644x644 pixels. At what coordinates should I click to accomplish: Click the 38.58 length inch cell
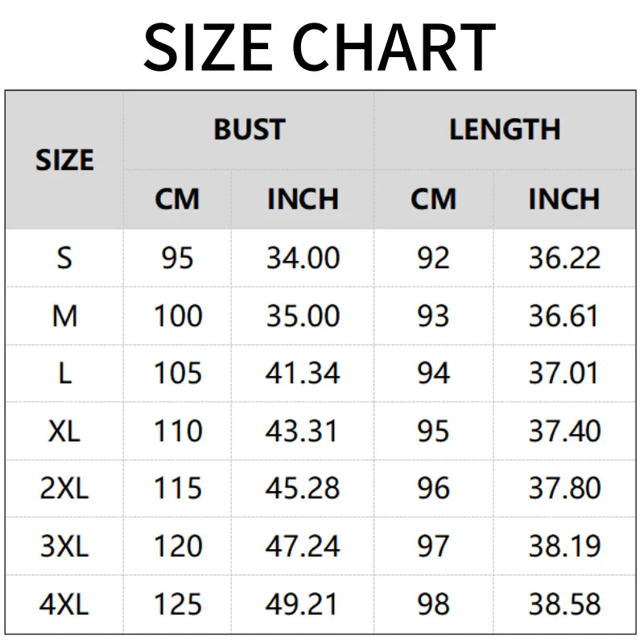pyautogui.click(x=564, y=604)
